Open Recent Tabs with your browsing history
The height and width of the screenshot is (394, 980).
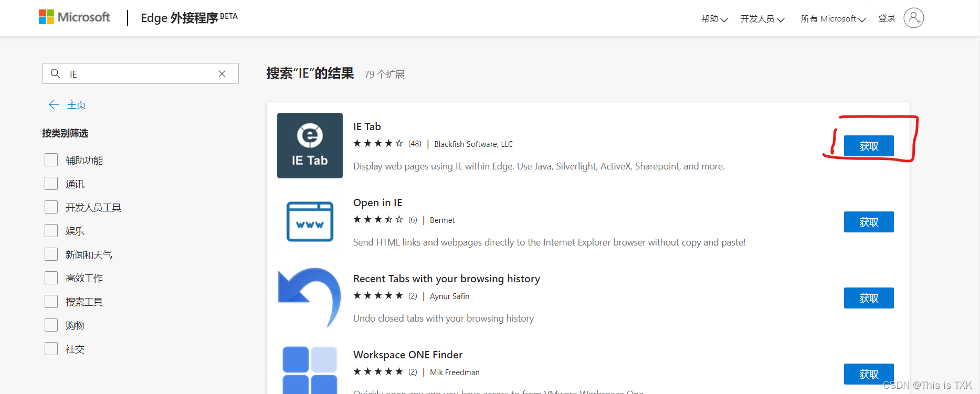(447, 279)
